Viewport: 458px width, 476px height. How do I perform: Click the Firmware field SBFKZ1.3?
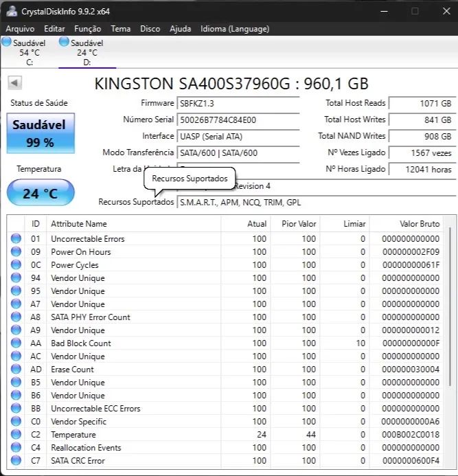click(x=238, y=104)
